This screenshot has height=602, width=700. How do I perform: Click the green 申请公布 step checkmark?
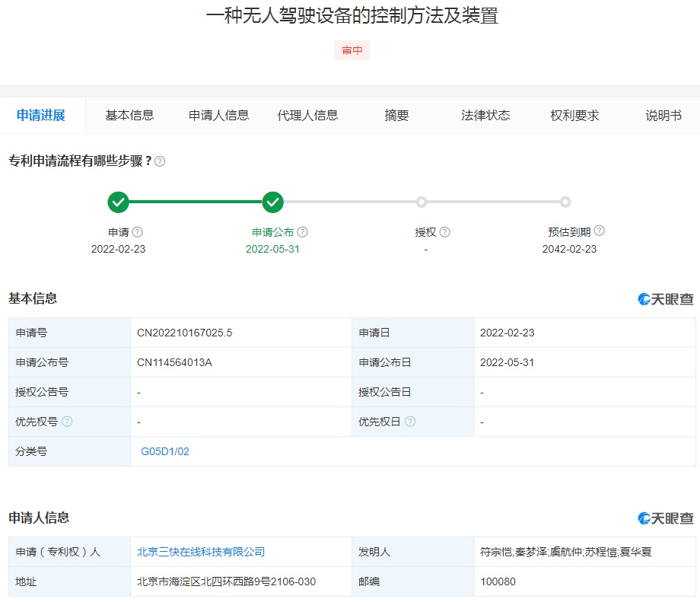point(272,202)
